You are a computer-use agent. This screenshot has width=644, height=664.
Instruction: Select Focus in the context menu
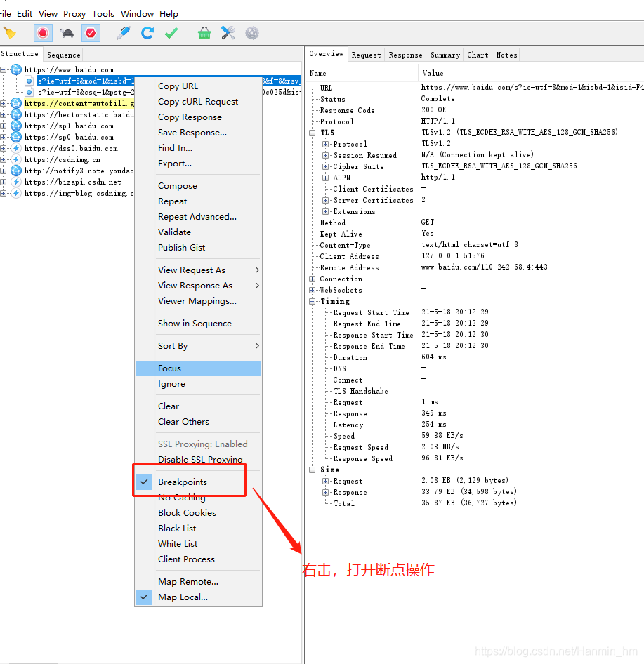(x=198, y=368)
